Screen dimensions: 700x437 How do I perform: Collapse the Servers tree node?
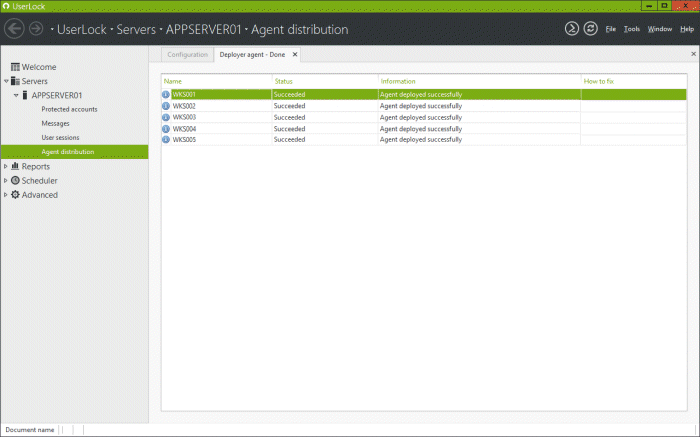[6, 81]
